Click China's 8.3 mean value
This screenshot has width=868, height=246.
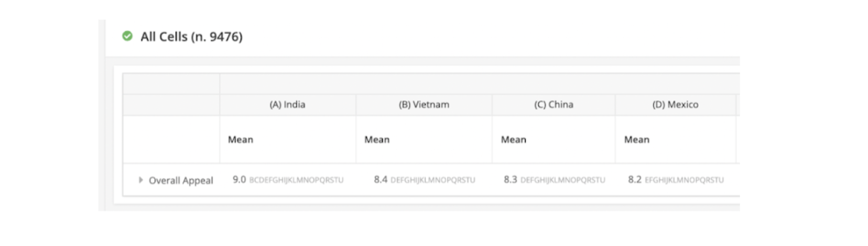coord(511,180)
